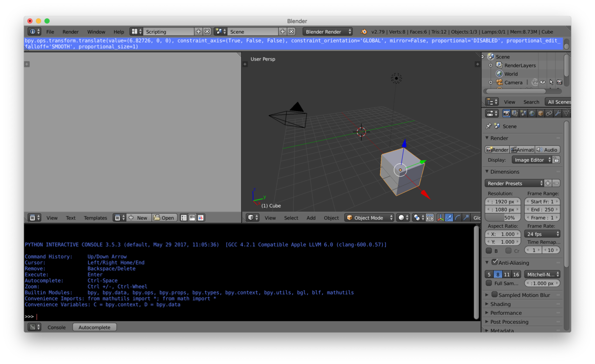
Task: Enable the Anti-Aliasing checkbox
Action: pyautogui.click(x=494, y=262)
